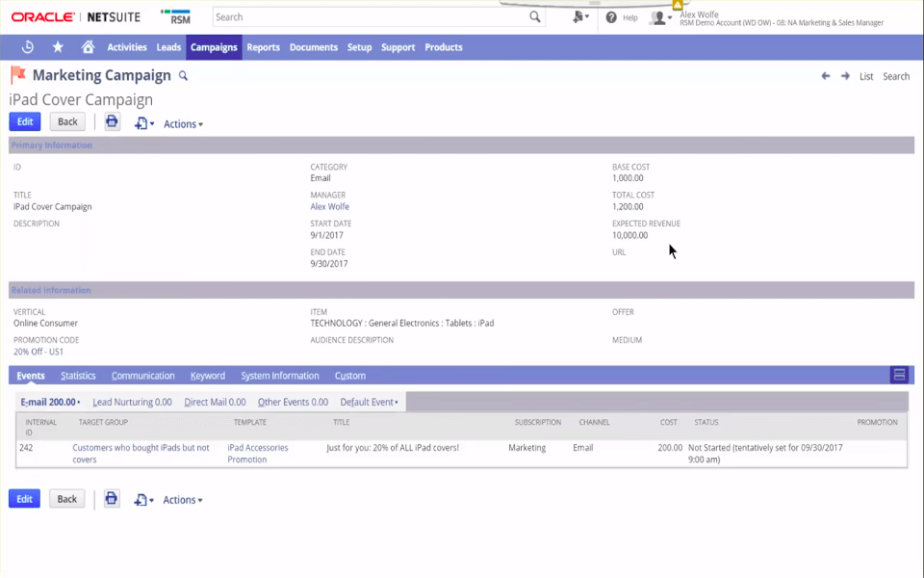Open target group Customers who bought iPads link
This screenshot has height=578, width=924.
click(141, 454)
